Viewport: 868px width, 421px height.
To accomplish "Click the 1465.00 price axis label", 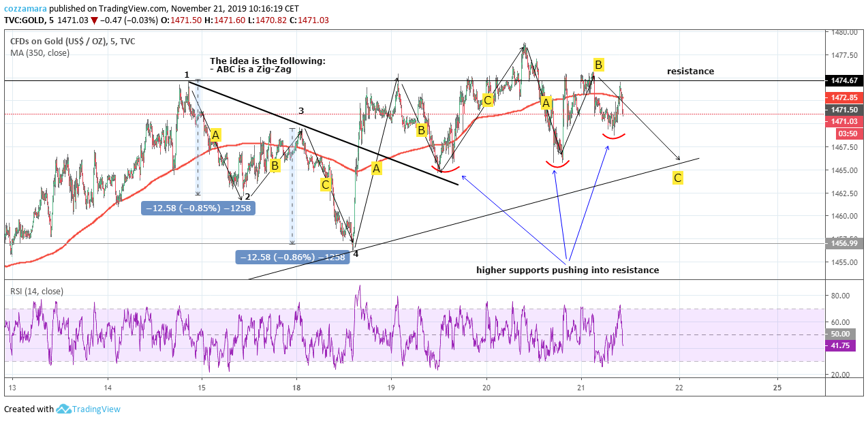I will point(843,170).
